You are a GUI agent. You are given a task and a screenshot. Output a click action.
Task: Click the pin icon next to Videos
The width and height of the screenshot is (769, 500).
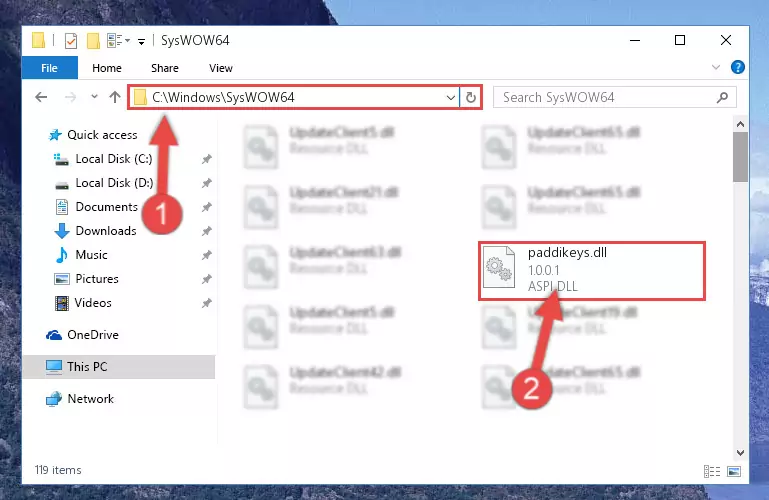pos(206,303)
